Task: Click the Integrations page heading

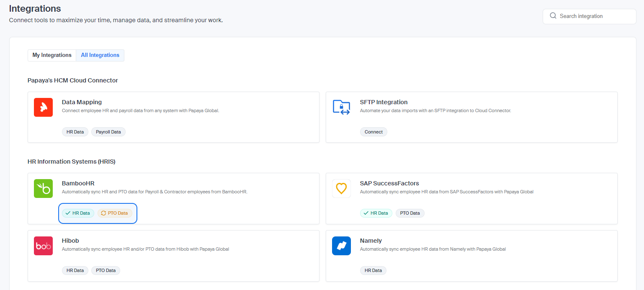Action: tap(35, 8)
